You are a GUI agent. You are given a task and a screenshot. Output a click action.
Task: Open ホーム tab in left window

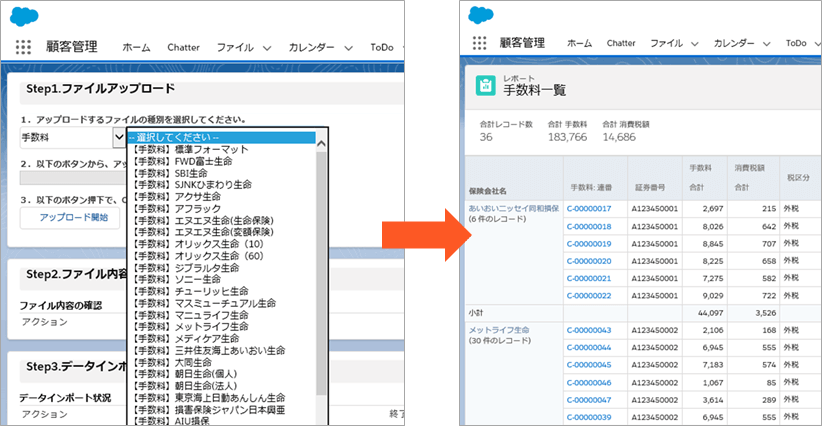pos(136,47)
